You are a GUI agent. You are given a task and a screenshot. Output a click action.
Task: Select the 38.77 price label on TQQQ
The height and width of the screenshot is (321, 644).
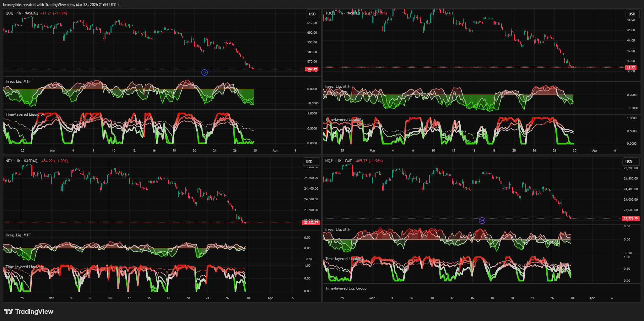coord(631,68)
